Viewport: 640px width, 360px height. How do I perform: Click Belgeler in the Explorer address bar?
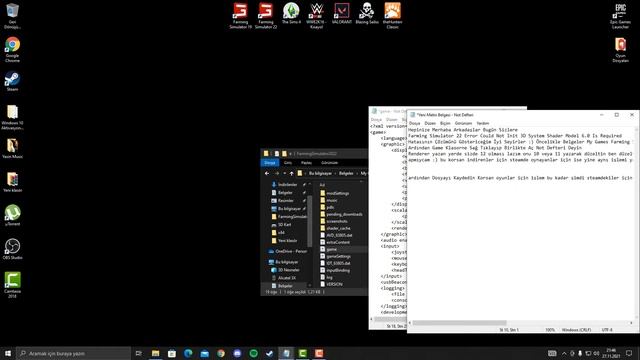346,173
